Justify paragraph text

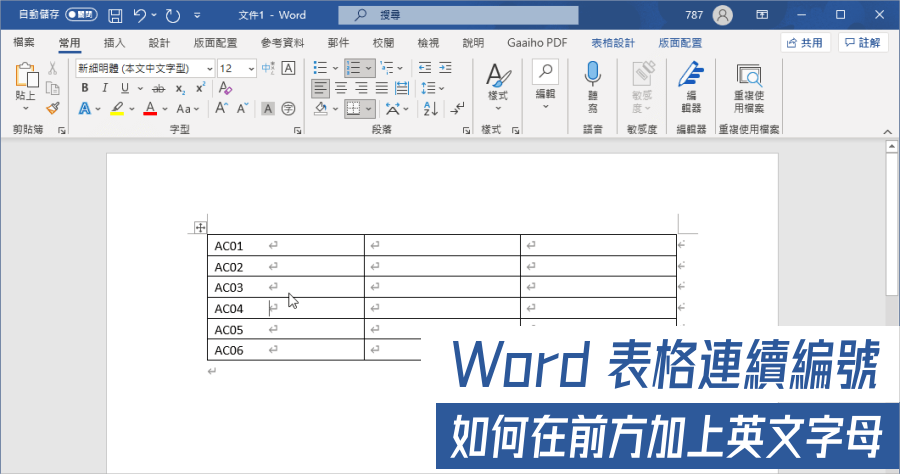pos(382,88)
